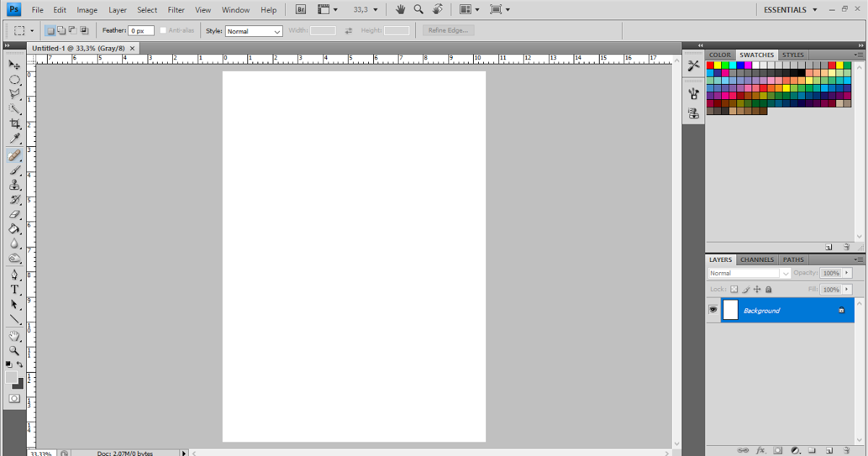
Task: Select the Polygonal Lasso tool
Action: [x=14, y=95]
